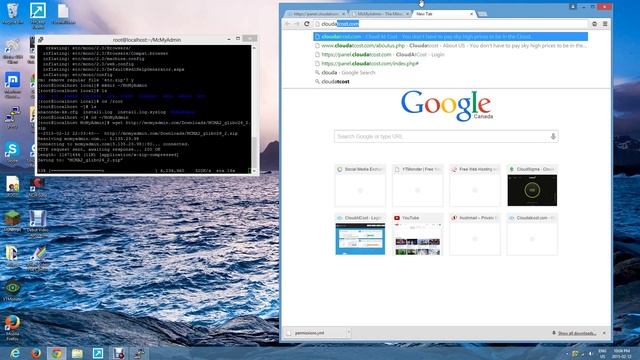Click the Google Canada logo
Image resolution: width=640 pixels, height=360 pixels.
[x=447, y=105]
